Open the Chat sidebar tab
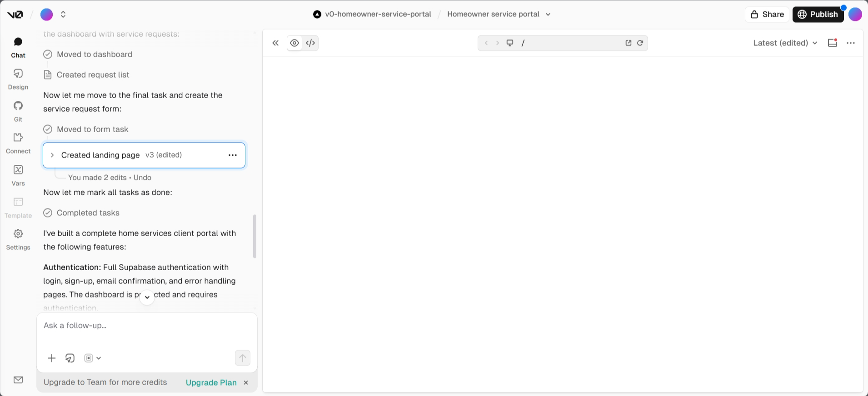 coord(18,48)
